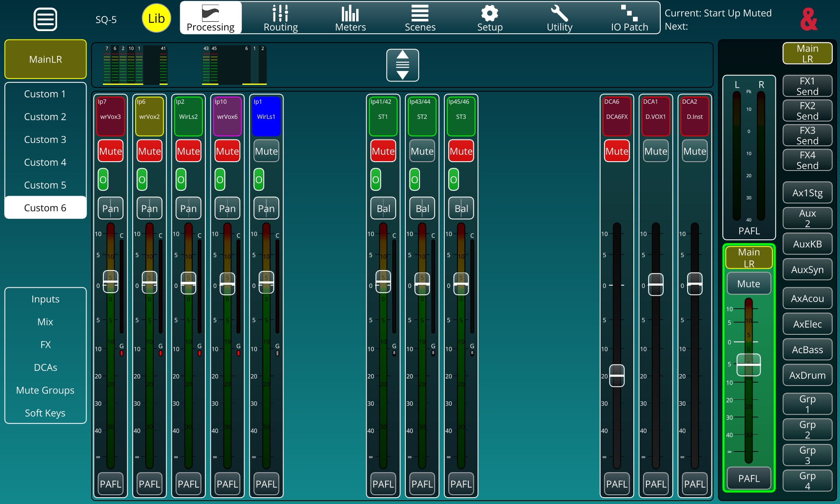Select the FX1 Send mix button
The width and height of the screenshot is (840, 504).
(807, 86)
